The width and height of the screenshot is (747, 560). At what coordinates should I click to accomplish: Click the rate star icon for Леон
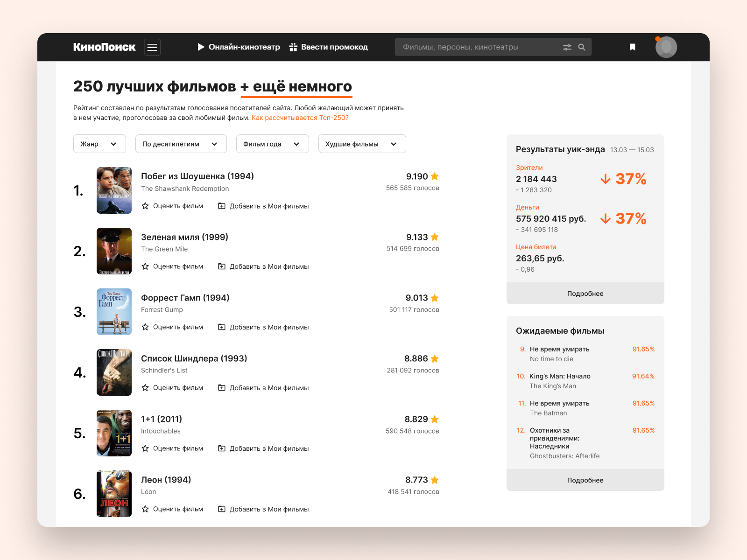(145, 509)
